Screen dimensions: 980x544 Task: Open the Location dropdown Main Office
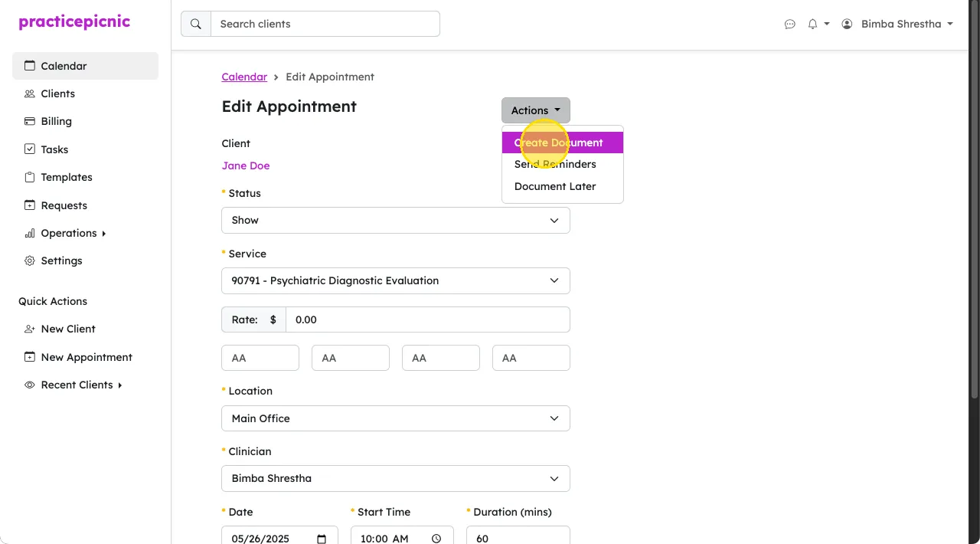[396, 418]
